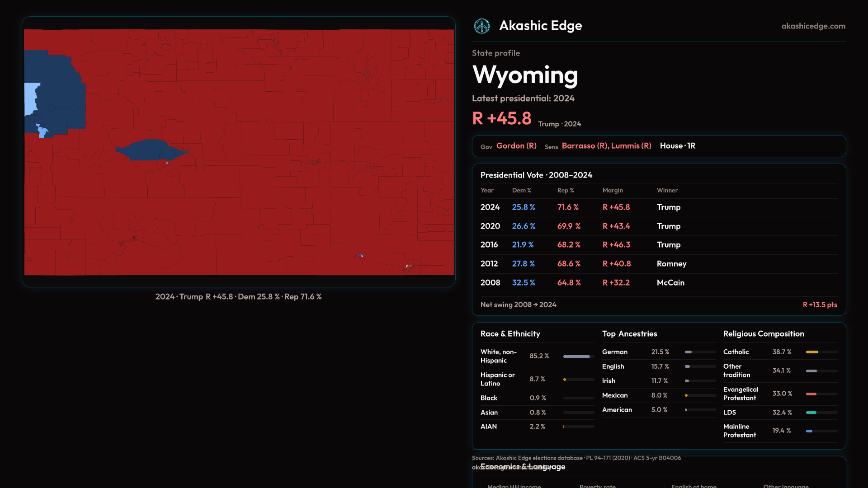The image size is (868, 488).
Task: Click Governor Gordon (R) label
Action: (x=516, y=146)
